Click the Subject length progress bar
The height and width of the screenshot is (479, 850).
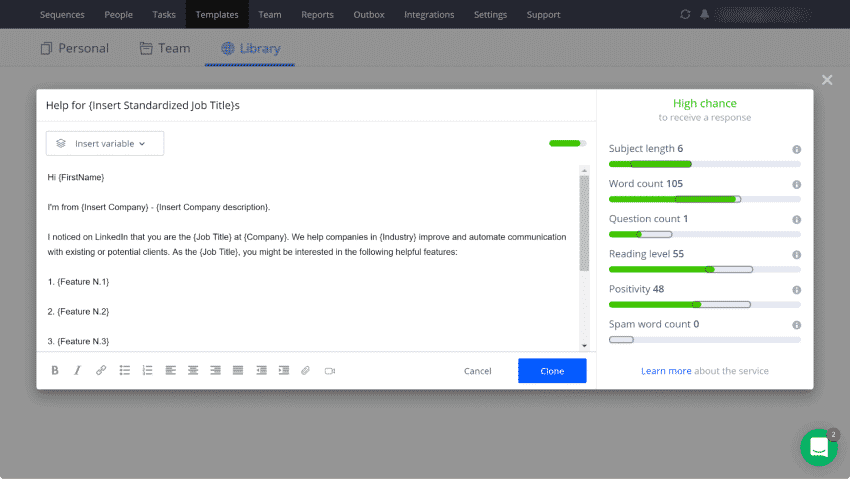coord(704,164)
